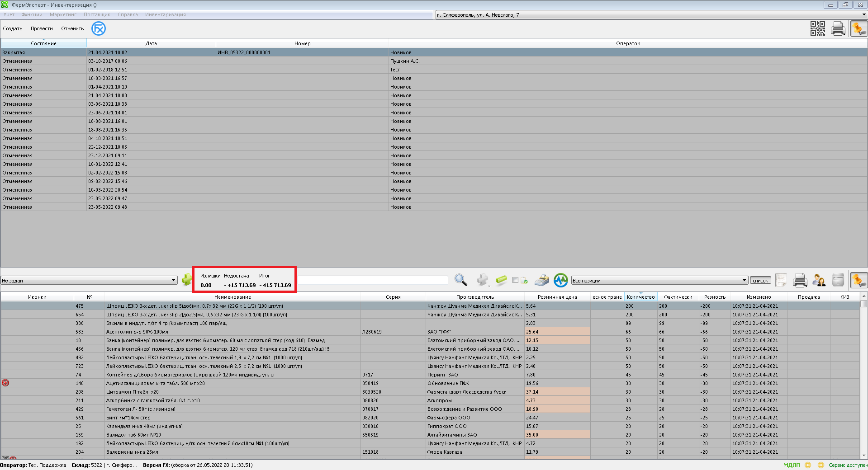Open the 'Инвентаризация' menu
The width and height of the screenshot is (868, 470).
pyautogui.click(x=165, y=15)
